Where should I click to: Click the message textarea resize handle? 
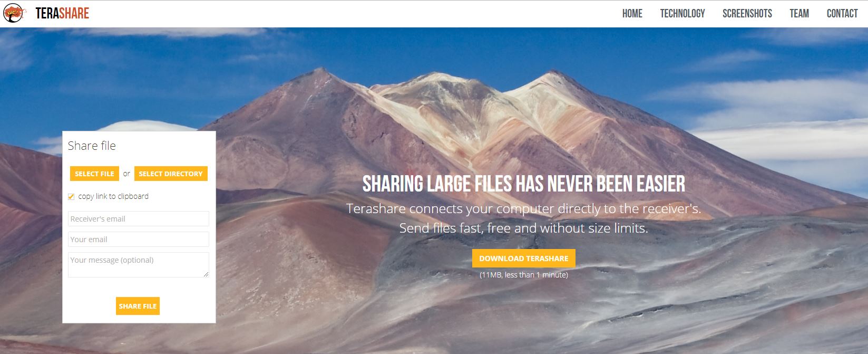[x=207, y=275]
